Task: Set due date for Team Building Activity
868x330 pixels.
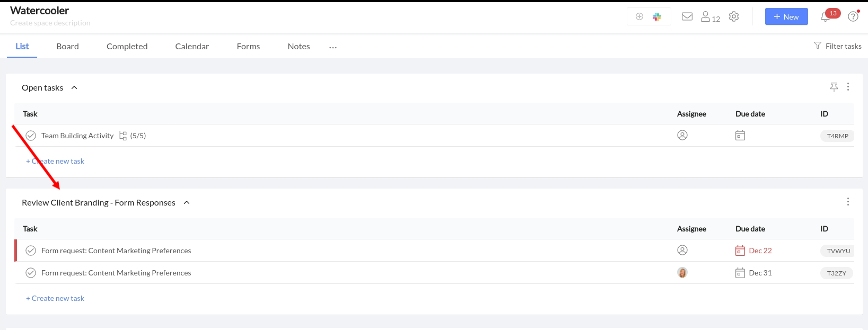Action: 740,135
